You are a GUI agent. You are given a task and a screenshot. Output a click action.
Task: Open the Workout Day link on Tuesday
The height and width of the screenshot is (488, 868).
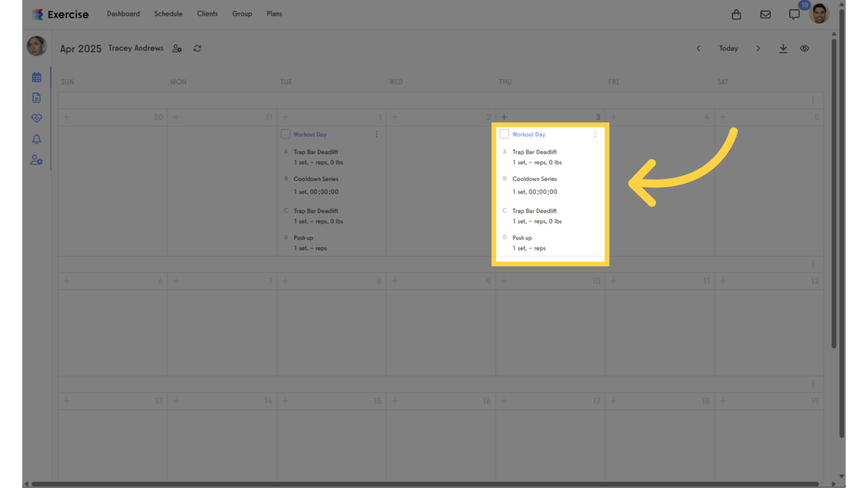[x=310, y=135]
